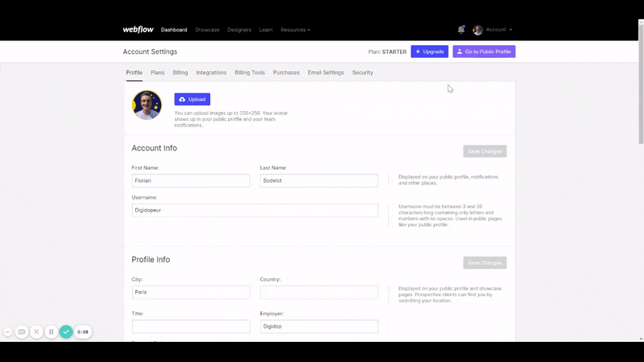Click the Plan: STARTER label

coord(387,51)
